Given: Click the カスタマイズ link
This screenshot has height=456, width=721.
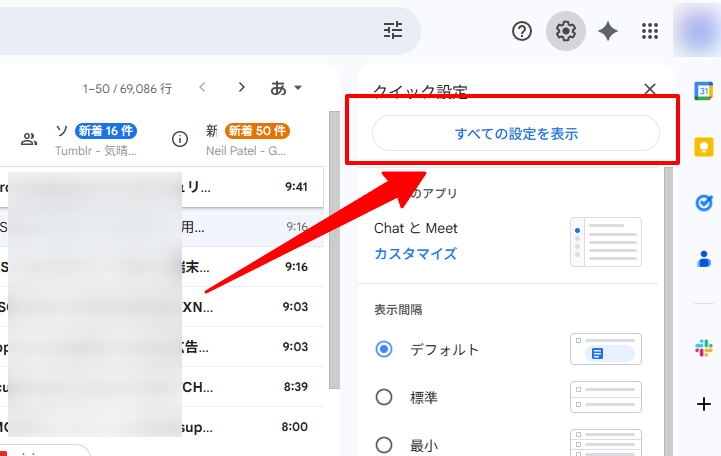Looking at the screenshot, I should 416,253.
